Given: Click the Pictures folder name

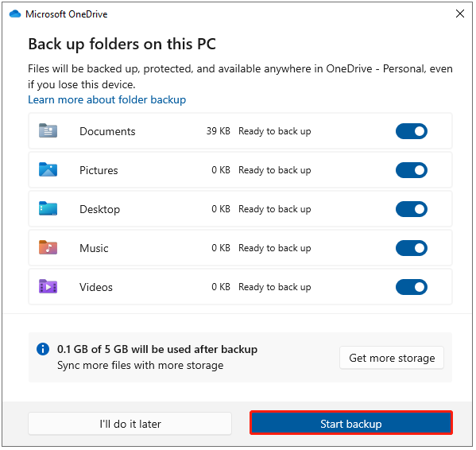Looking at the screenshot, I should [99, 170].
